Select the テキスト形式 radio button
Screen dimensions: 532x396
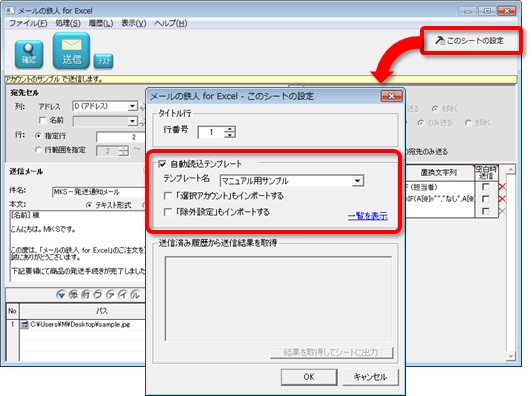pos(89,205)
